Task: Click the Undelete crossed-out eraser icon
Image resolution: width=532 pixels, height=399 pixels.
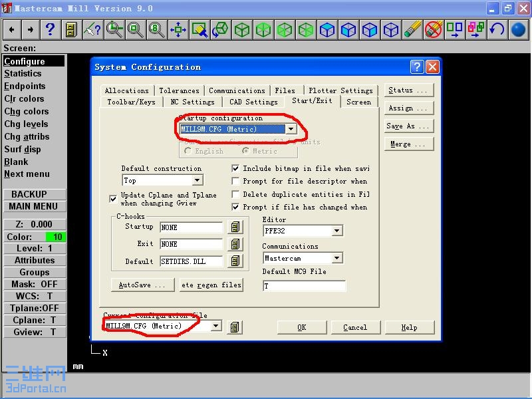Action: pos(434,30)
